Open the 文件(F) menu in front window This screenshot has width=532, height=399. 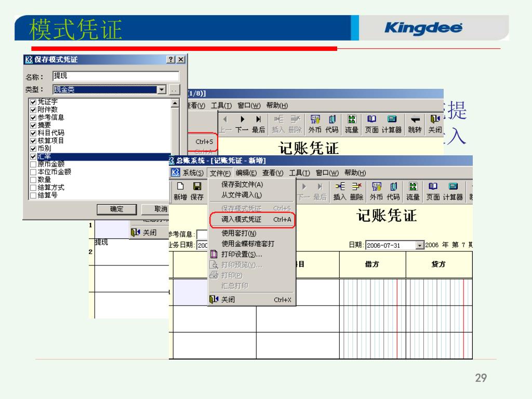[220, 173]
